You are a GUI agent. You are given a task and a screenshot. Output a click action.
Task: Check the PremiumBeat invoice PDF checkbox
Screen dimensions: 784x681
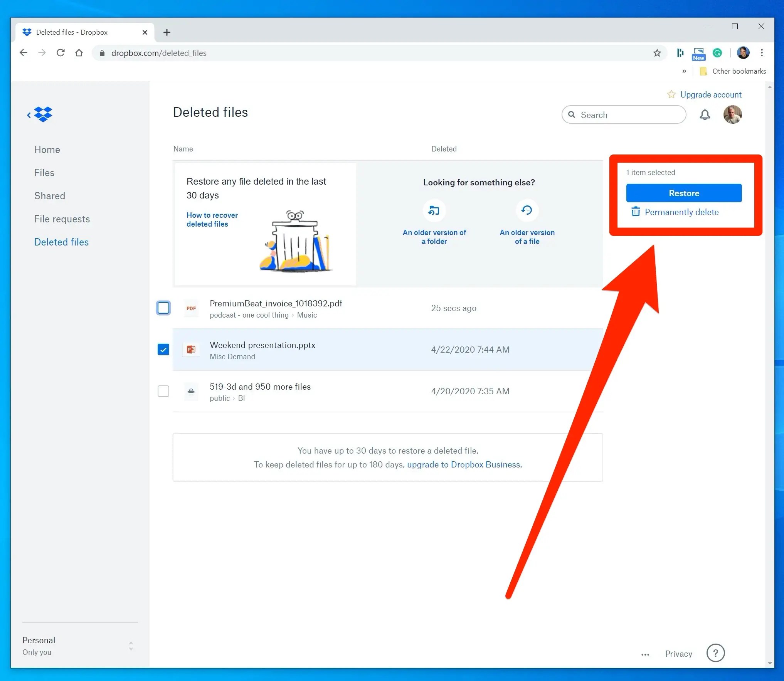[x=163, y=308]
